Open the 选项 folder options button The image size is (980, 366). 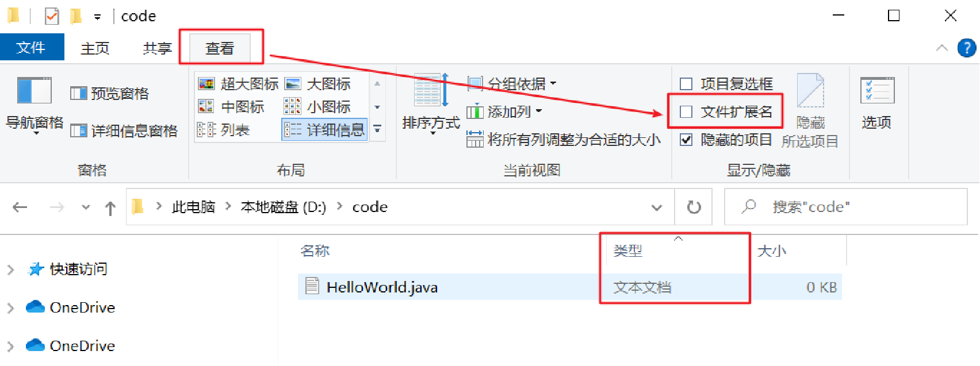[876, 103]
